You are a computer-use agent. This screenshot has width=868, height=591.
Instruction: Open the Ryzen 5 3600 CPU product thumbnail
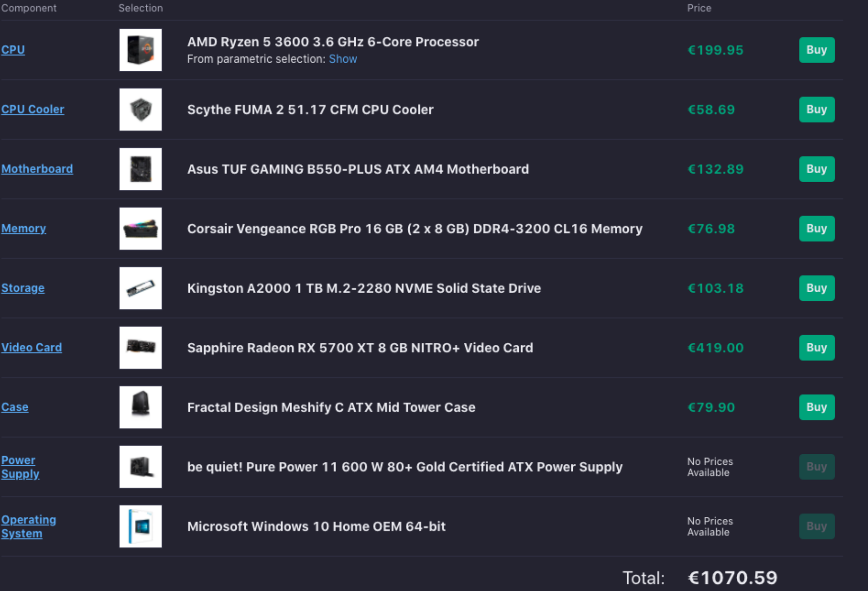tap(140, 50)
